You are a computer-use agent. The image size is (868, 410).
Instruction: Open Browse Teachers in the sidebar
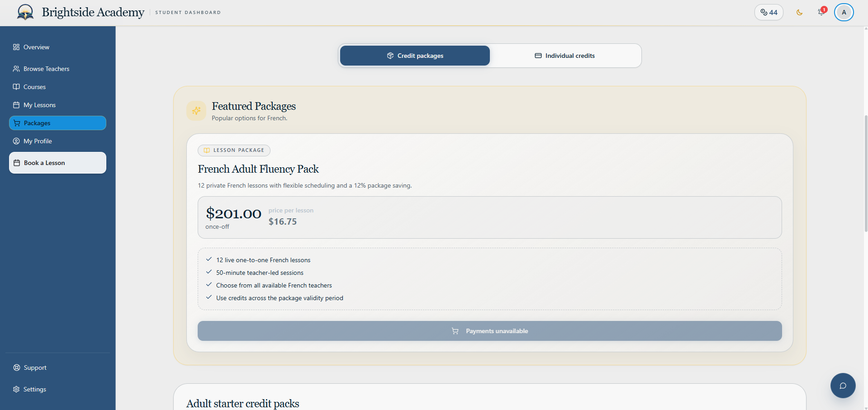(x=57, y=69)
